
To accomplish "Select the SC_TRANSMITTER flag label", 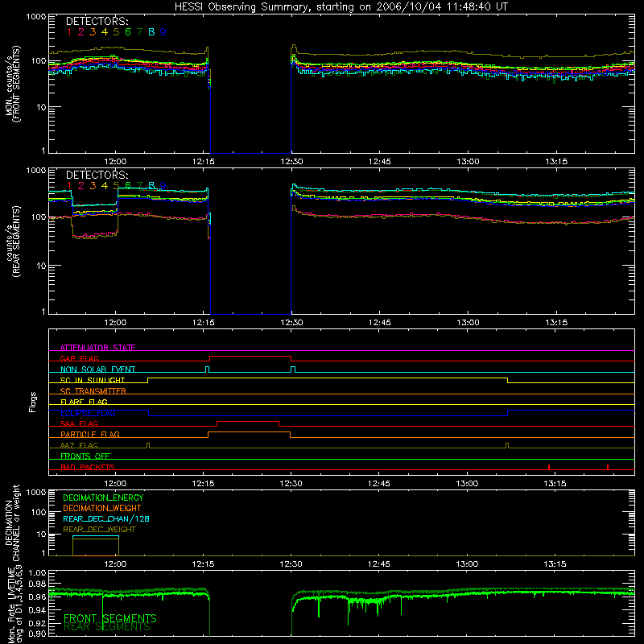I will point(93,391).
